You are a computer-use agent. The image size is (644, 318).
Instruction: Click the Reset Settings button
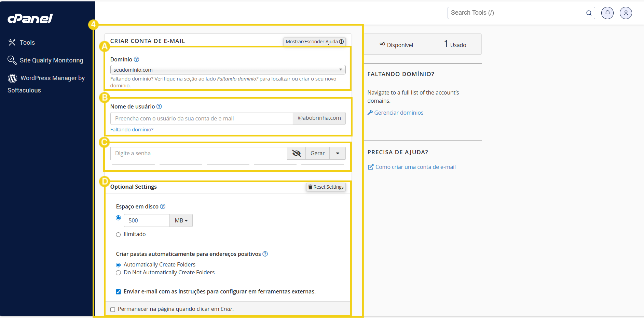click(x=326, y=187)
